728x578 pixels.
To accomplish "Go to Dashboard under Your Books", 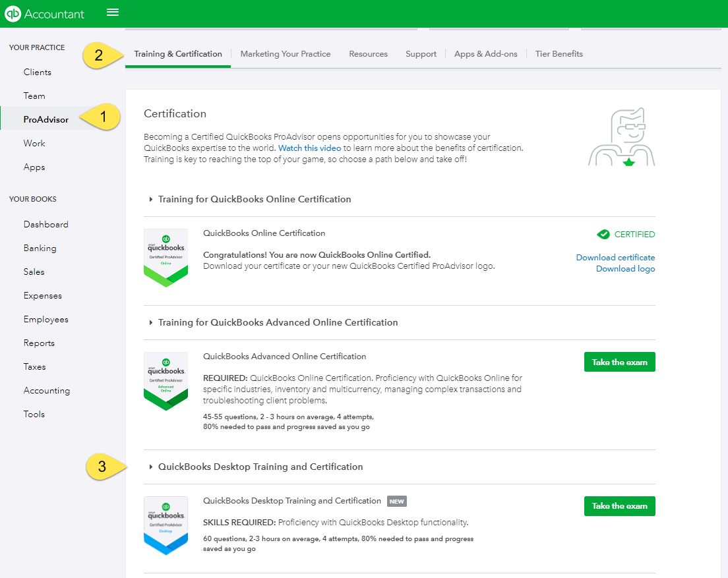I will [x=46, y=225].
